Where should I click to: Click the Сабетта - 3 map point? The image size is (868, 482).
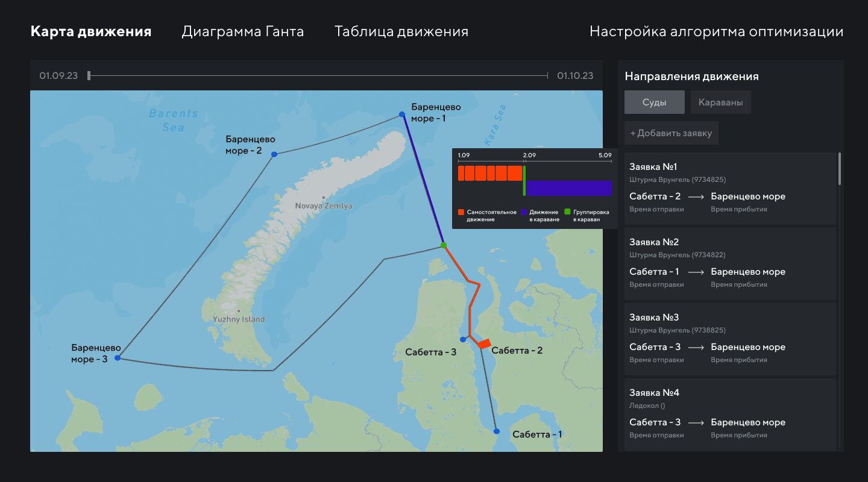pos(463,340)
